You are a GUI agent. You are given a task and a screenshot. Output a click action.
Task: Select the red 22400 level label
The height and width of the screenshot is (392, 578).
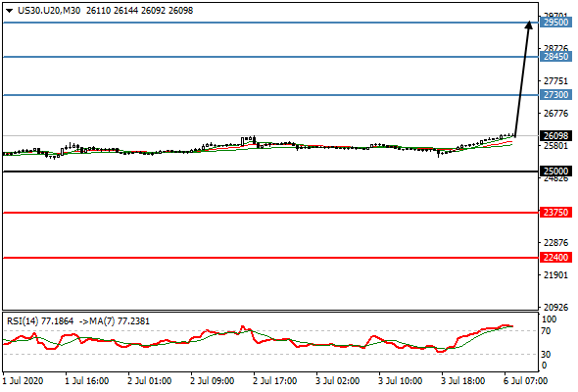pyautogui.click(x=555, y=258)
